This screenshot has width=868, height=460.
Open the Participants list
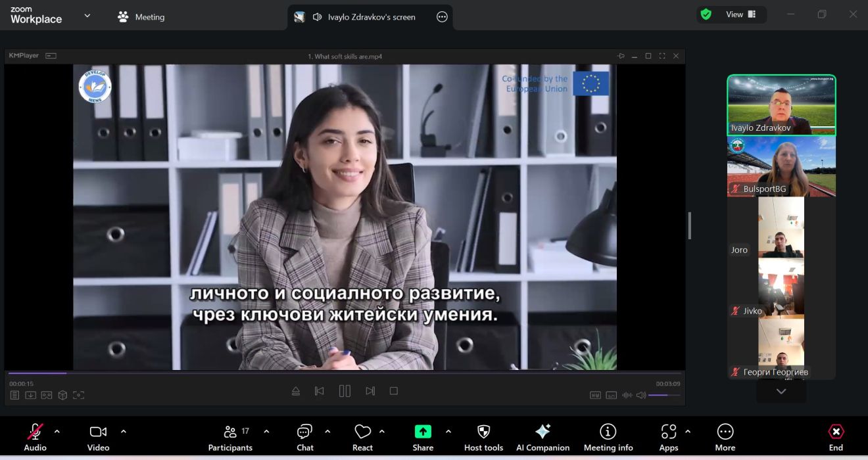click(230, 437)
